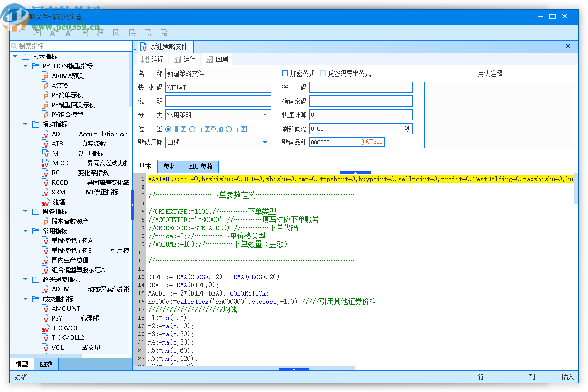This screenshot has height=392, width=588.
Task: Click the 用法注释 text area
Action: pos(500,115)
